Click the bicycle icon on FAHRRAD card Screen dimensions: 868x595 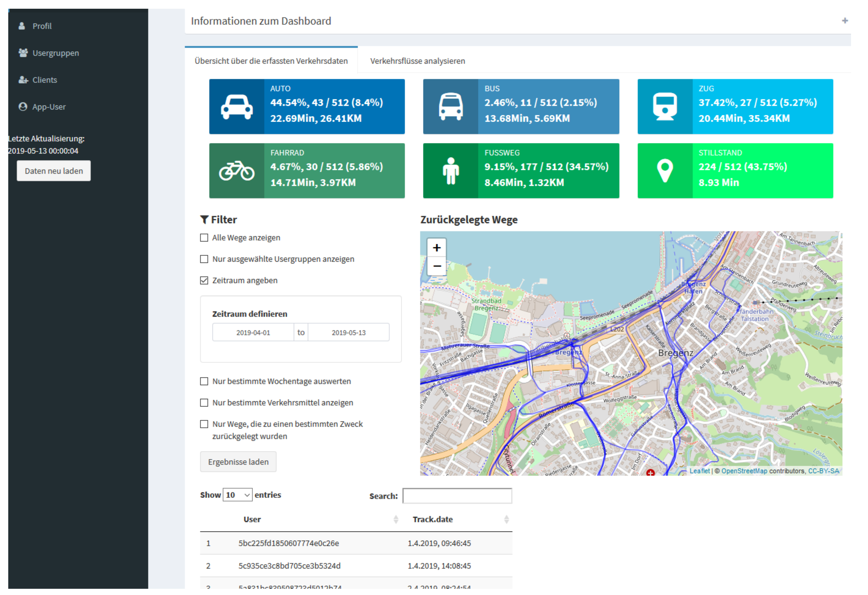[x=237, y=171]
